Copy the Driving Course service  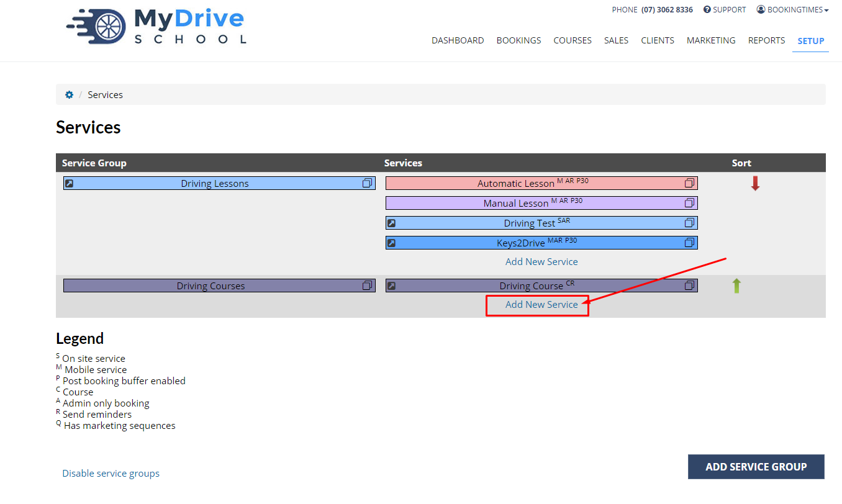(x=689, y=286)
